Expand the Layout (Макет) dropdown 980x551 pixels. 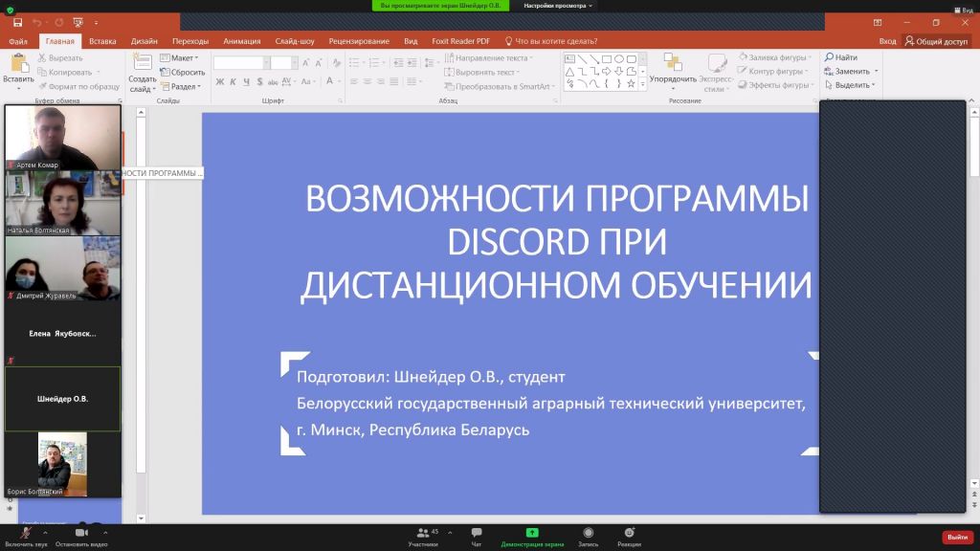(x=182, y=57)
